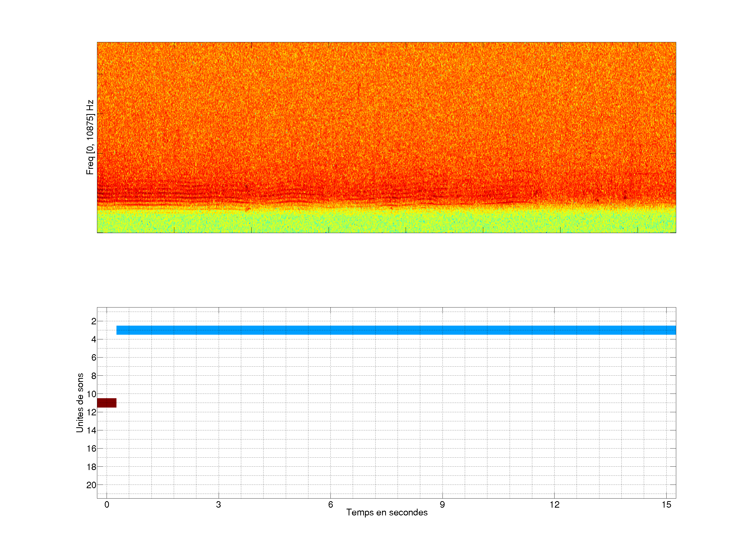Click the y-axis tick label 14
747x560 pixels.
pyautogui.click(x=91, y=430)
